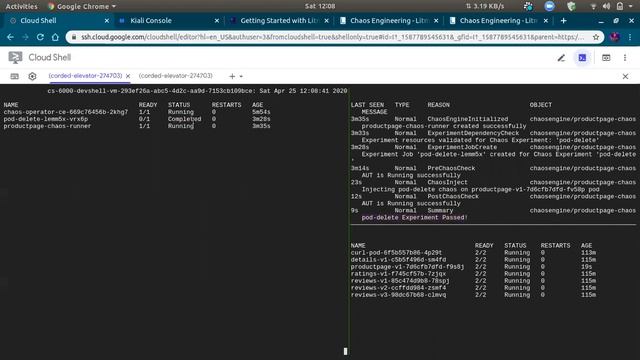The height and width of the screenshot is (360, 640).
Task: Open the terminal settings gear icon
Action: [x=32, y=76]
